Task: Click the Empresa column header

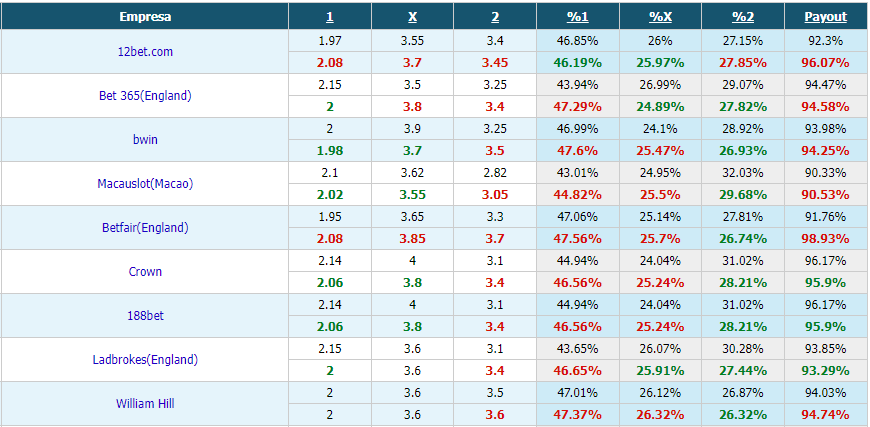Action: (x=145, y=17)
